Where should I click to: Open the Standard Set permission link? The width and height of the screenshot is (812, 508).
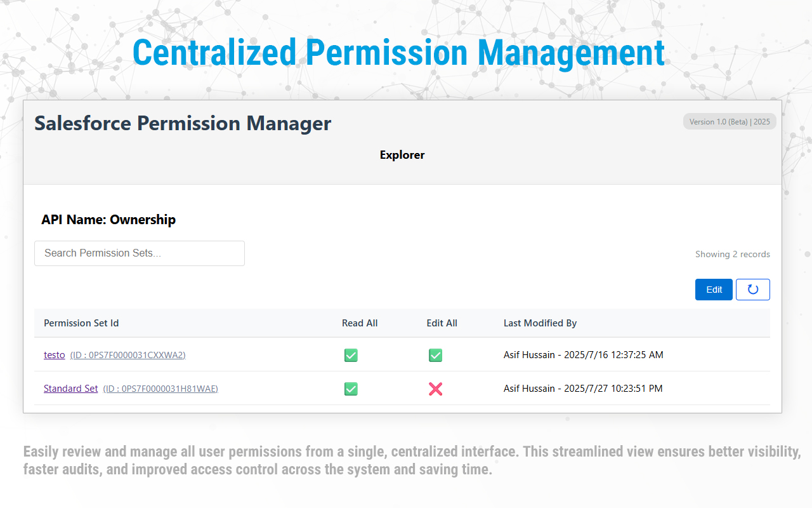pyautogui.click(x=70, y=389)
